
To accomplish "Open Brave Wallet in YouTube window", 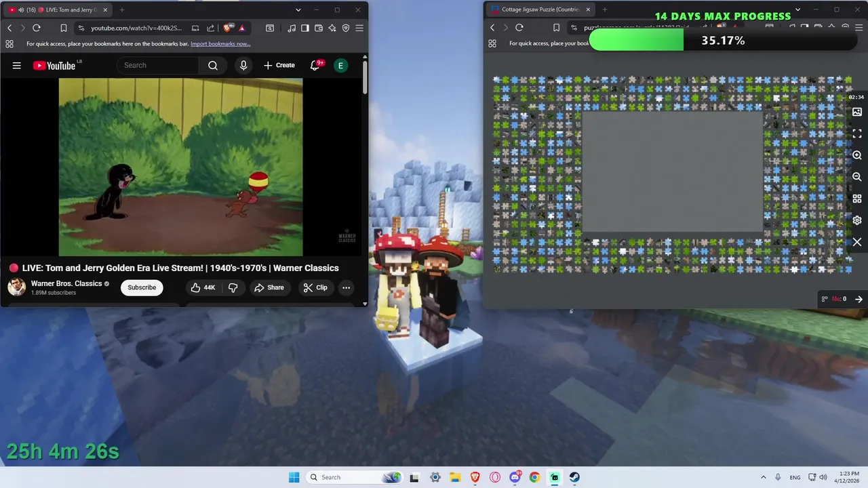I will [x=319, y=28].
